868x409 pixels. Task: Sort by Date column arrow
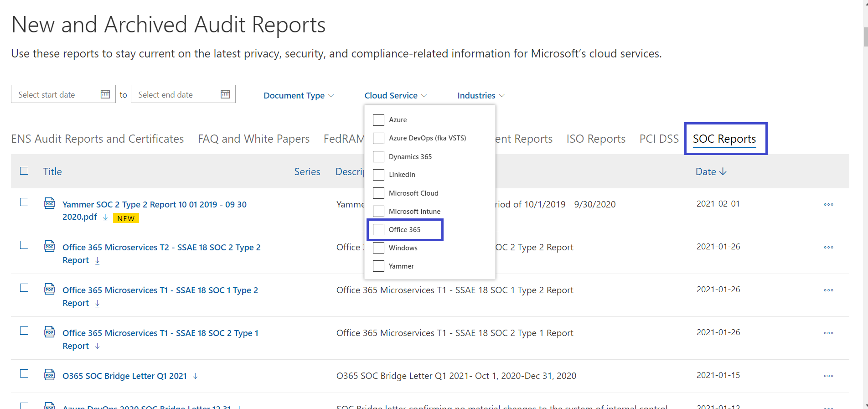pyautogui.click(x=723, y=171)
